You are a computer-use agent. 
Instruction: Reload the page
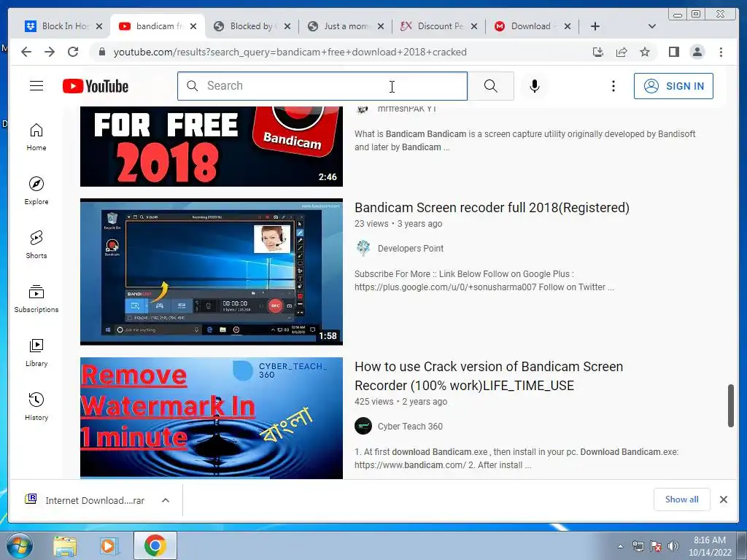point(73,52)
